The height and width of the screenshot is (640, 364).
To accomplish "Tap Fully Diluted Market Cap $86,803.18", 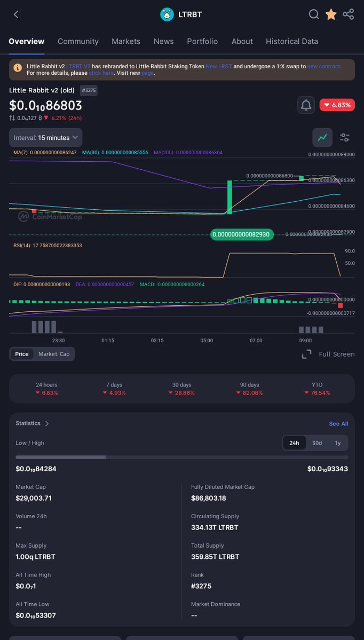I will pos(209,498).
